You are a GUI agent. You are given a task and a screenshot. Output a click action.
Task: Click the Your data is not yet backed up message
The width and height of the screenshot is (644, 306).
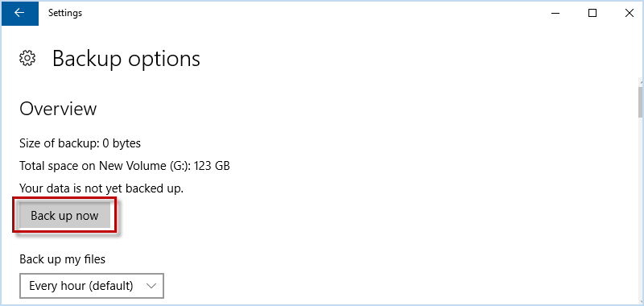pos(101,188)
